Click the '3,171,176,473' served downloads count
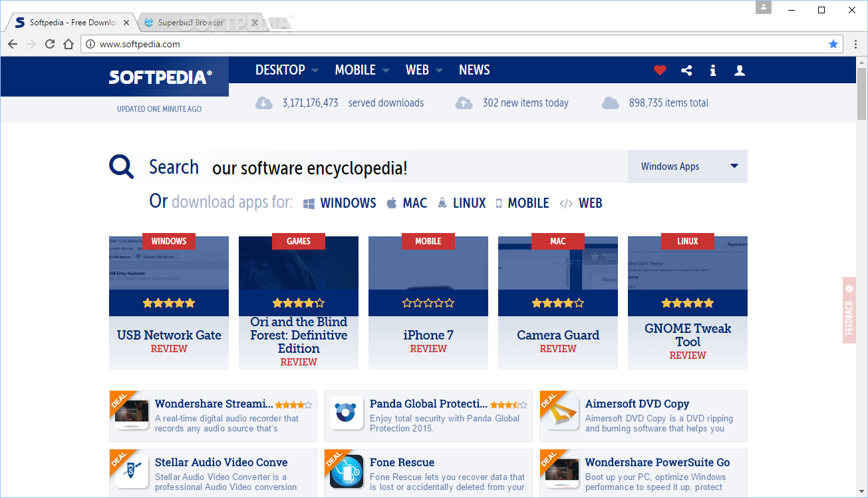Viewport: 868px width, 498px height. coord(310,103)
